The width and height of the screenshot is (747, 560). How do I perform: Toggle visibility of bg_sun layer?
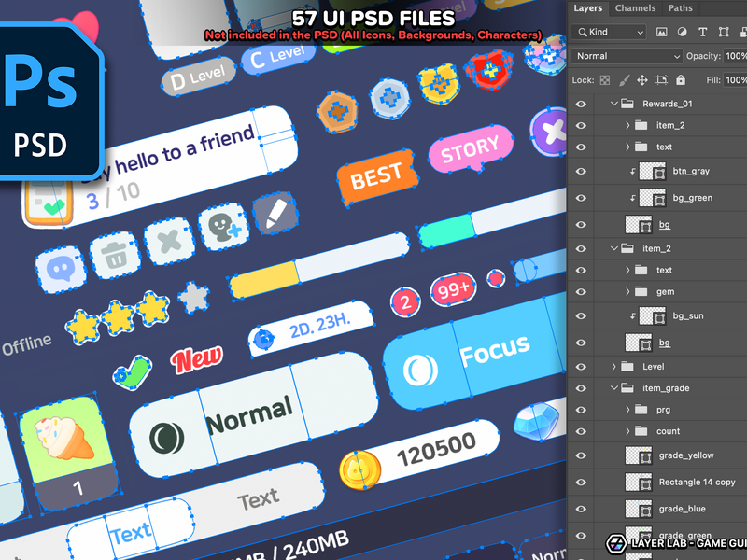pyautogui.click(x=581, y=316)
